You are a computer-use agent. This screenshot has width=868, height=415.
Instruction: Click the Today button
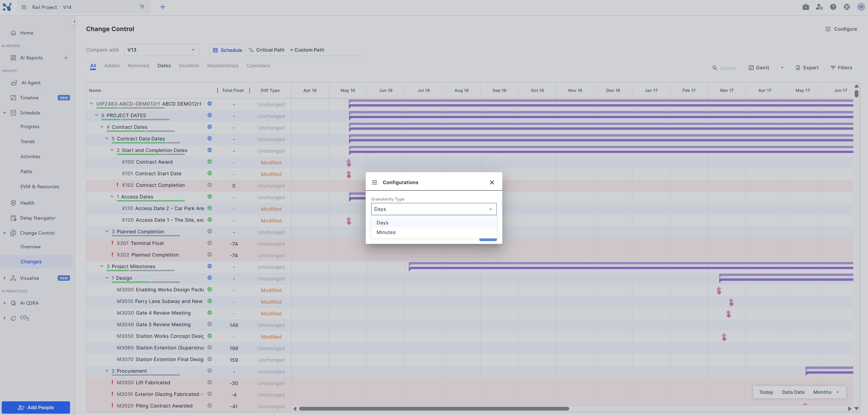point(766,392)
